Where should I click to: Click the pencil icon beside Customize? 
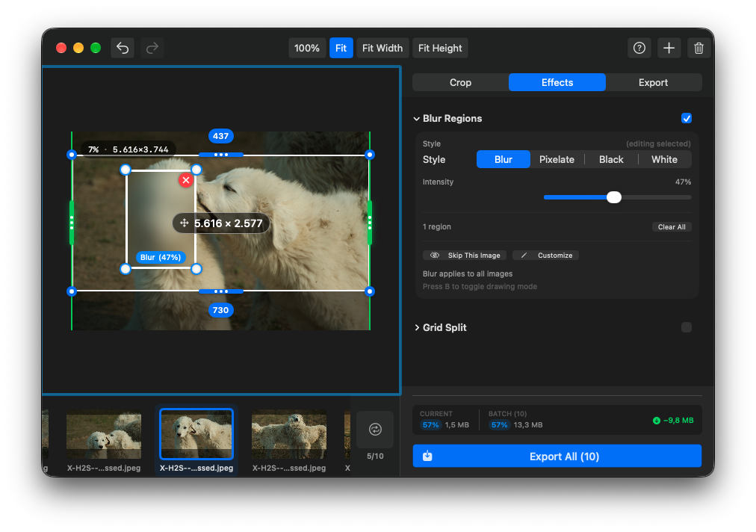click(524, 255)
